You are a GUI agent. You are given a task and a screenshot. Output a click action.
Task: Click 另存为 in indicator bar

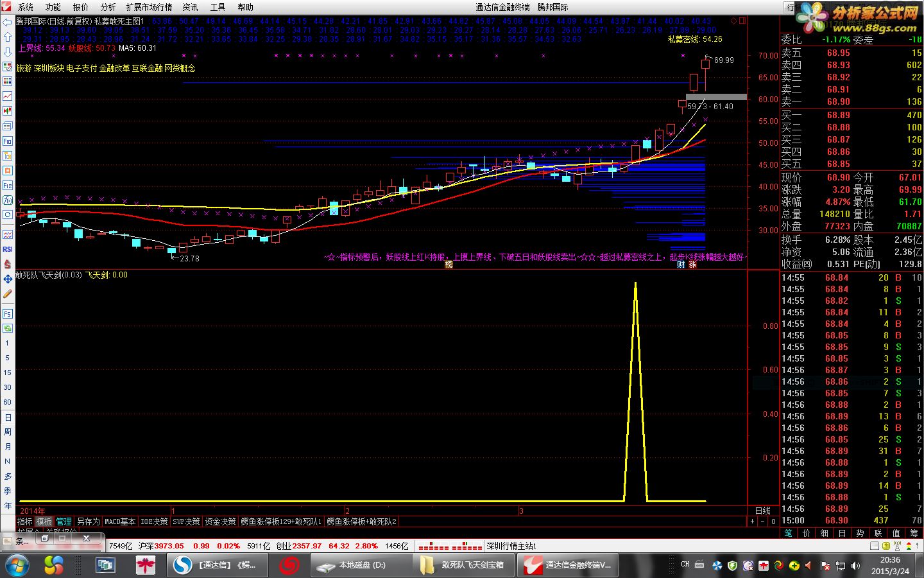[x=89, y=521]
